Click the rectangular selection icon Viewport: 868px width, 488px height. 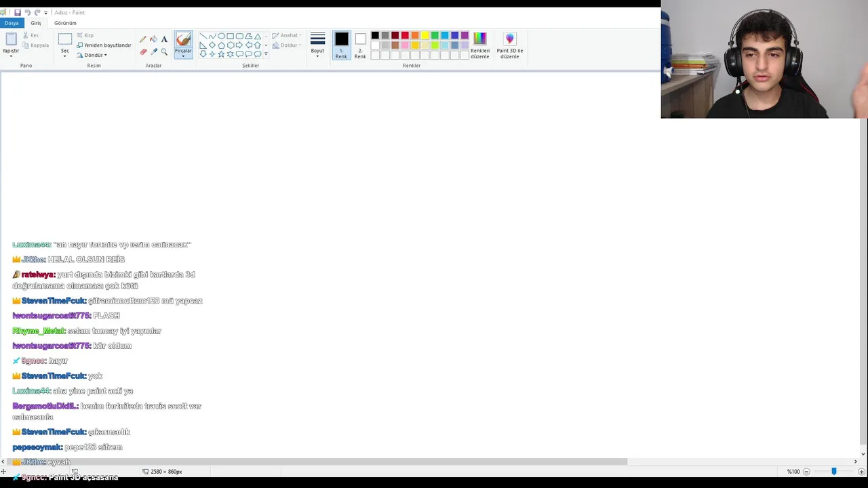(x=64, y=39)
